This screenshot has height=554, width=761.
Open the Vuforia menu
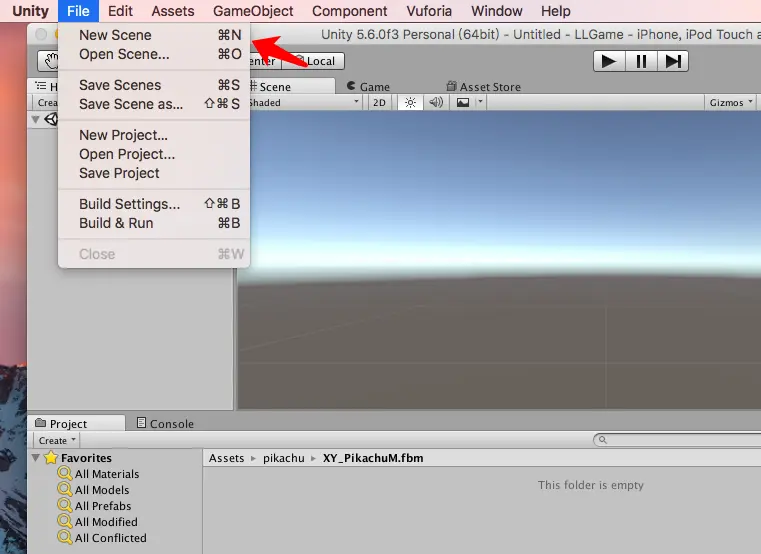pos(429,11)
